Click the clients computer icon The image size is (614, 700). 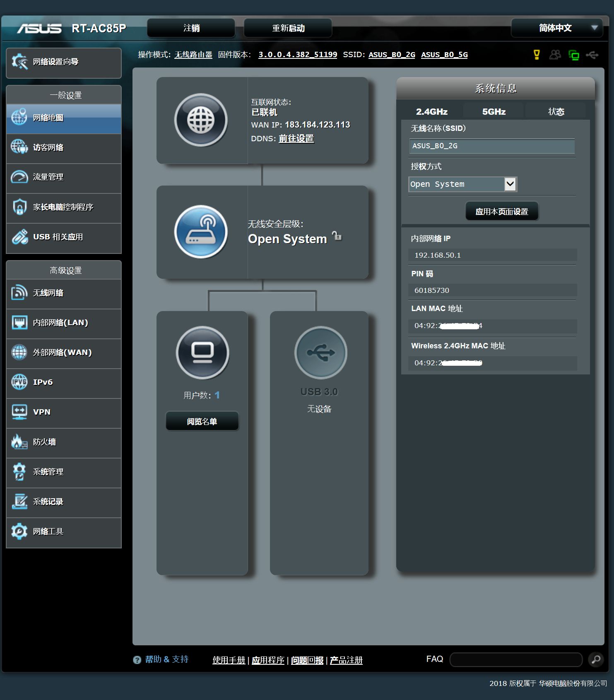coord(202,352)
